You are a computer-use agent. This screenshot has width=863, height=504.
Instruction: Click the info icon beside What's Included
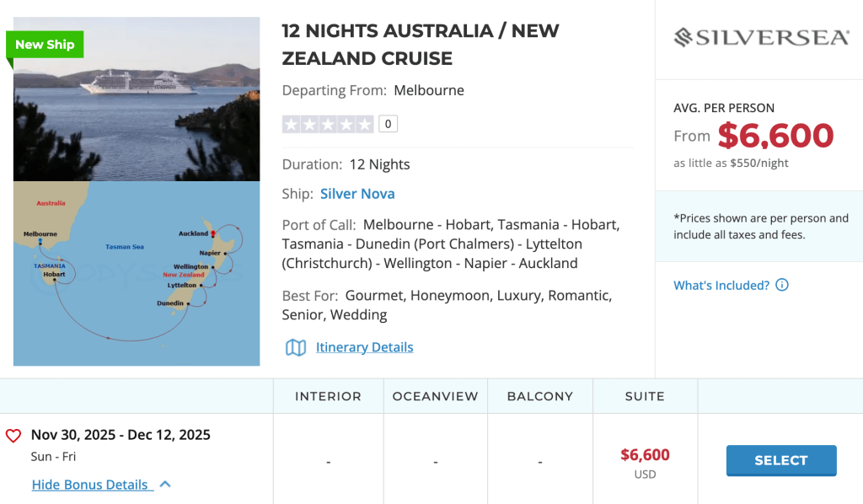point(782,285)
